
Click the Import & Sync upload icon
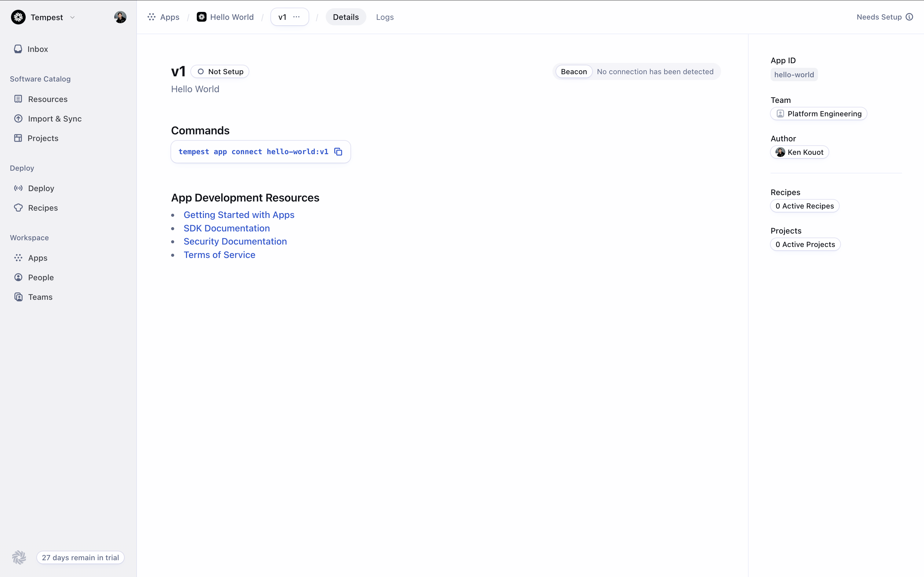coord(18,119)
